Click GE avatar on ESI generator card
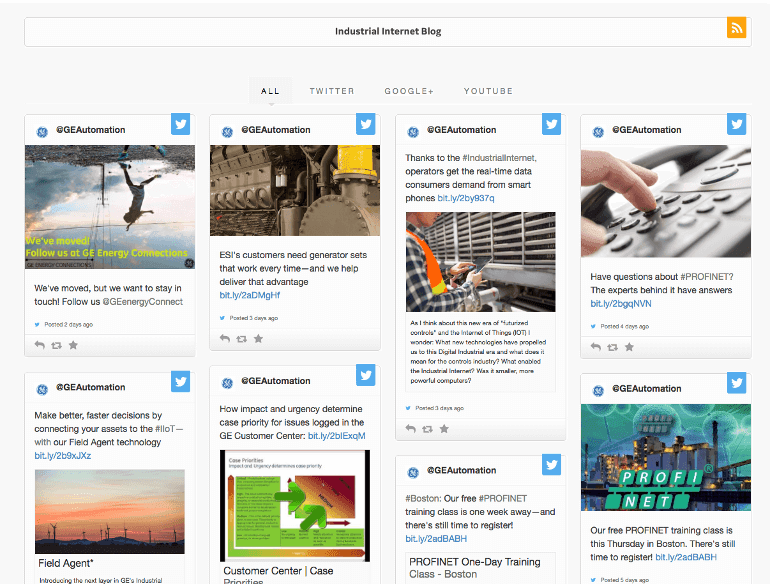770x584 pixels. click(227, 132)
